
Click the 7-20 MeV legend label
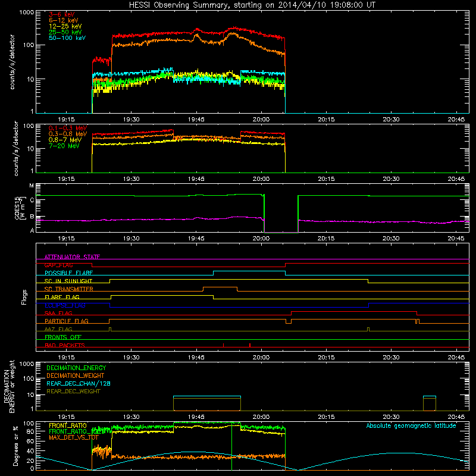(64, 146)
